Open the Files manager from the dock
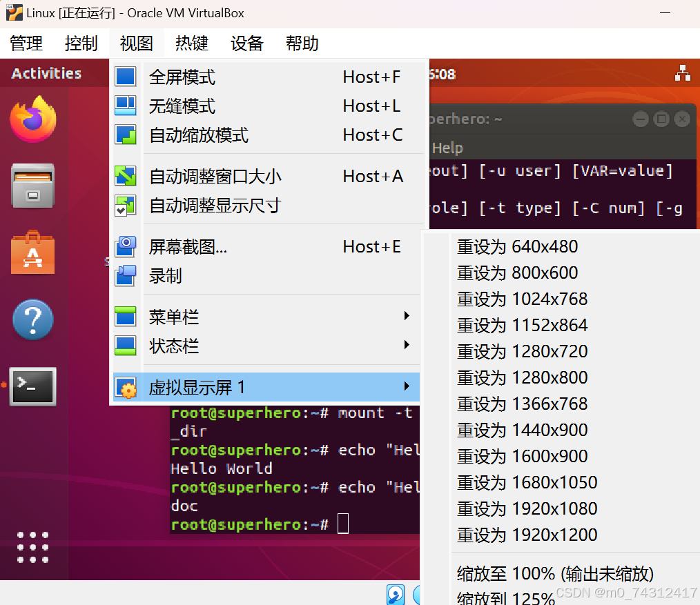Screen dimensions: 700x605 (32, 184)
